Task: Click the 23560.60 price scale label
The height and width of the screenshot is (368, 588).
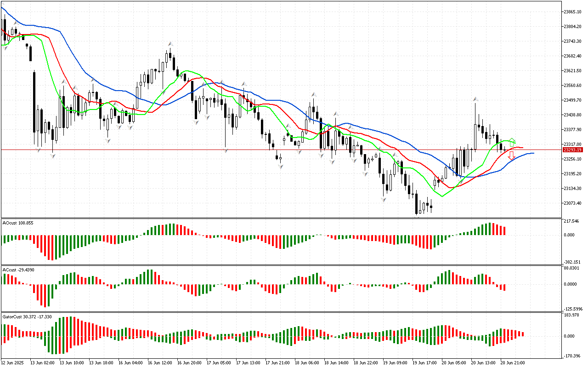Action: tap(572, 86)
